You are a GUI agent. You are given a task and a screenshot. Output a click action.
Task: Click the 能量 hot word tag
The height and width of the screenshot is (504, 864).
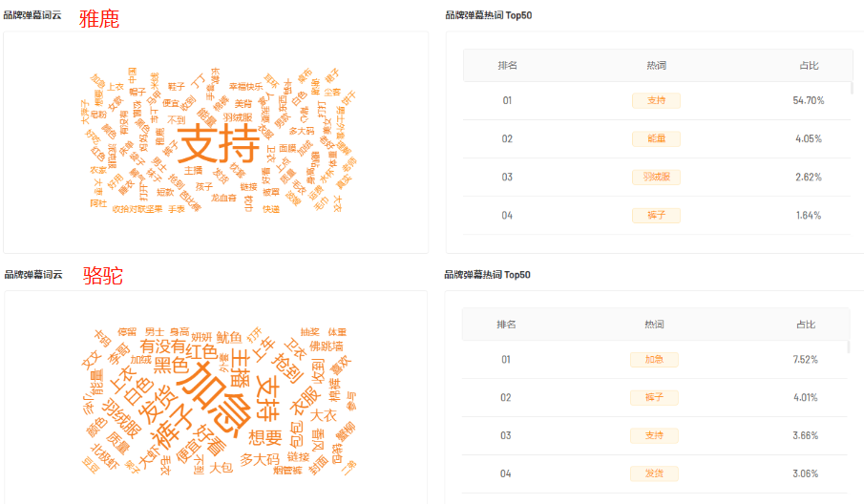click(656, 138)
